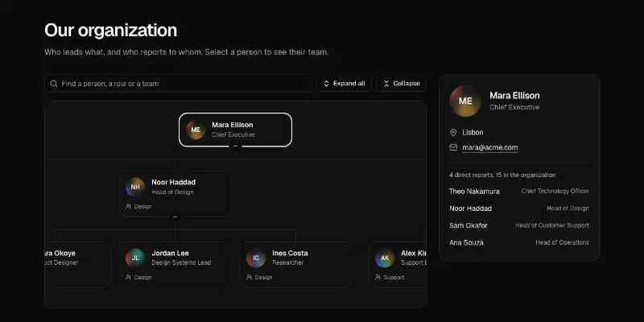The image size is (644, 322).
Task: Click the team icon on Noor Haddad's card
Action: click(x=129, y=207)
